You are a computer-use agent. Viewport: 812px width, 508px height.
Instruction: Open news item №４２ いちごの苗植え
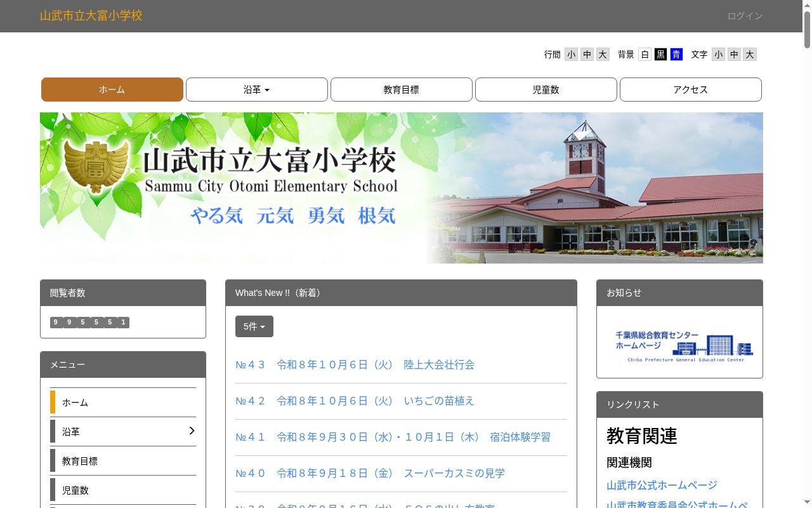(x=355, y=401)
